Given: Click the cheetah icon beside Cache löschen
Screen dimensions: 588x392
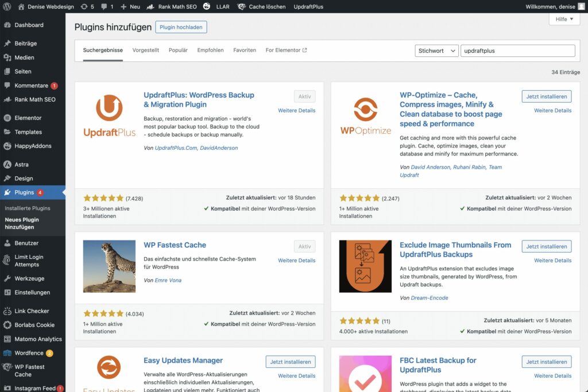Looking at the screenshot, I should pyautogui.click(x=242, y=6).
